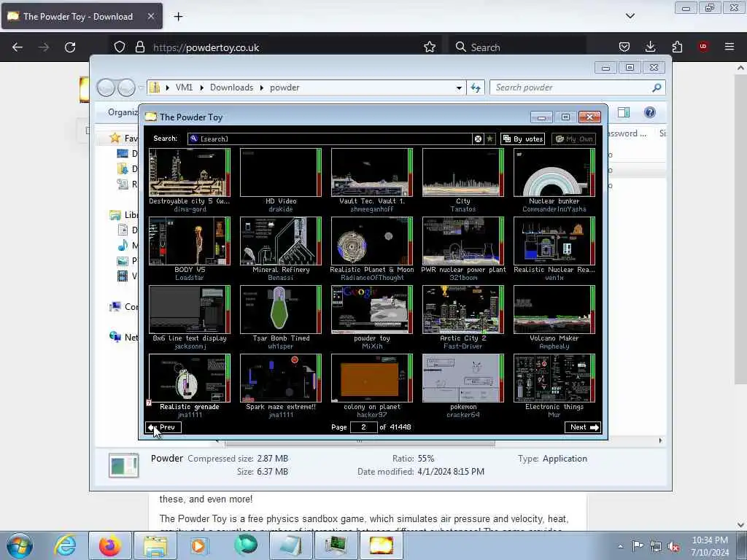This screenshot has height=560, width=747.
Task: Open the Windows Start menu
Action: 20,545
